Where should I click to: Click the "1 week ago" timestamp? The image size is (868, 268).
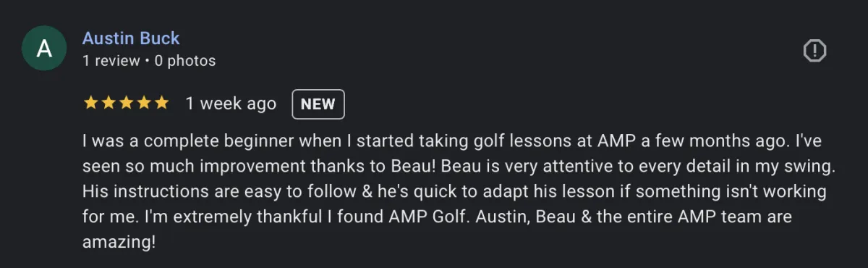(x=231, y=104)
